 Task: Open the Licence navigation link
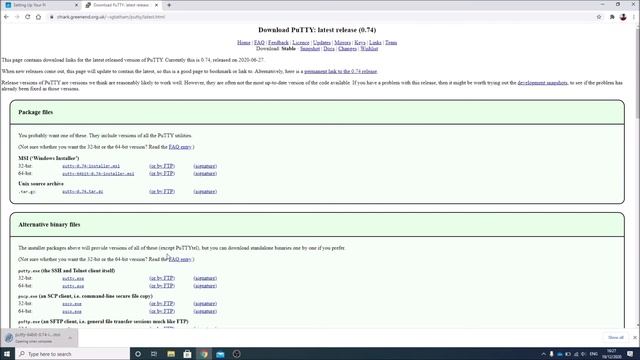click(301, 42)
